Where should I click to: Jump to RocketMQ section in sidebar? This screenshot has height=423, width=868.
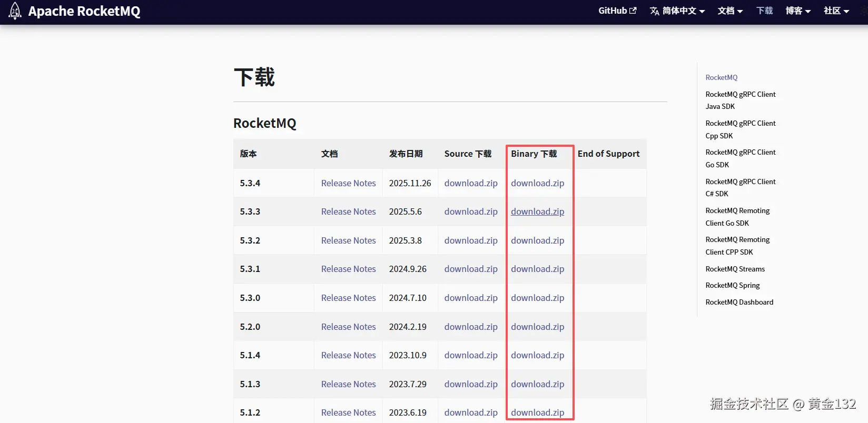pyautogui.click(x=722, y=77)
